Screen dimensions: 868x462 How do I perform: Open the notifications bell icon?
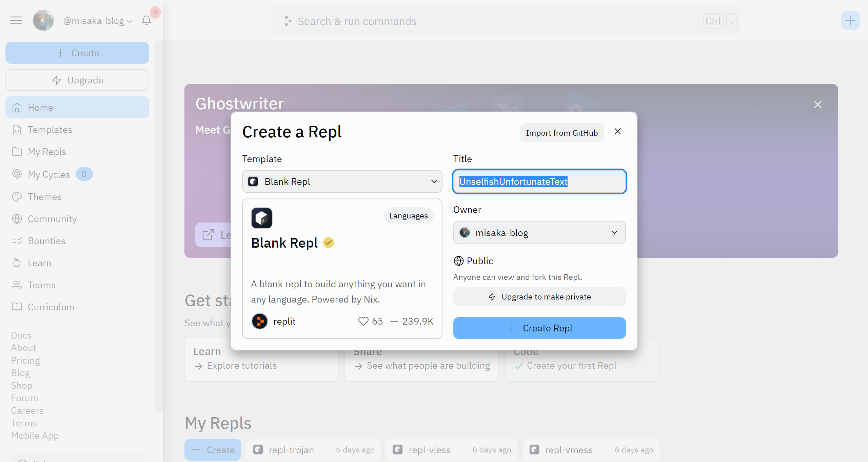(x=146, y=20)
